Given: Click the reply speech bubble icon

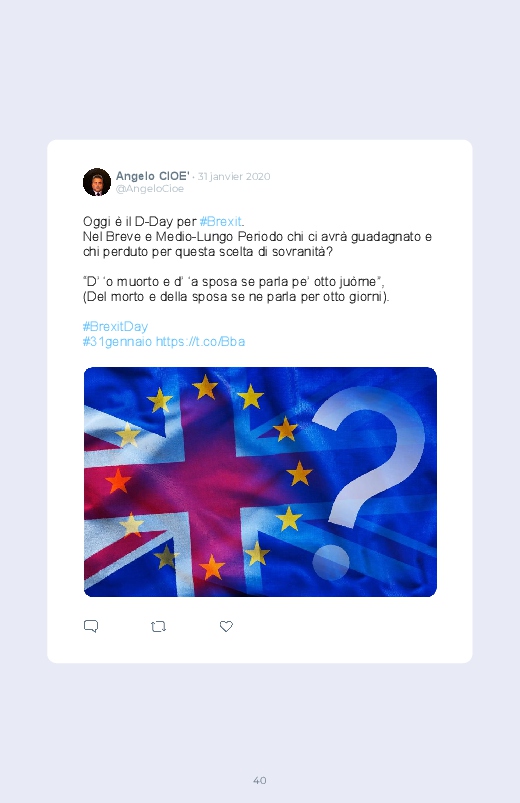Looking at the screenshot, I should click(91, 626).
